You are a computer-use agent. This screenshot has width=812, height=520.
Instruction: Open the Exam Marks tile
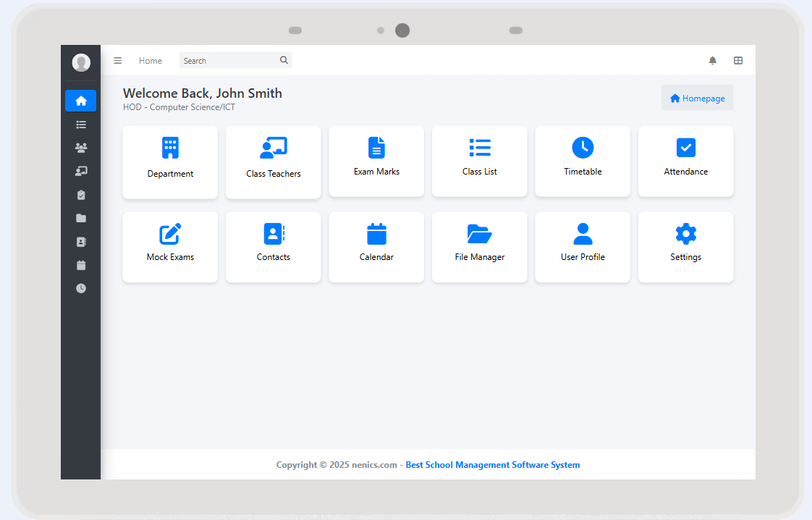tap(376, 161)
